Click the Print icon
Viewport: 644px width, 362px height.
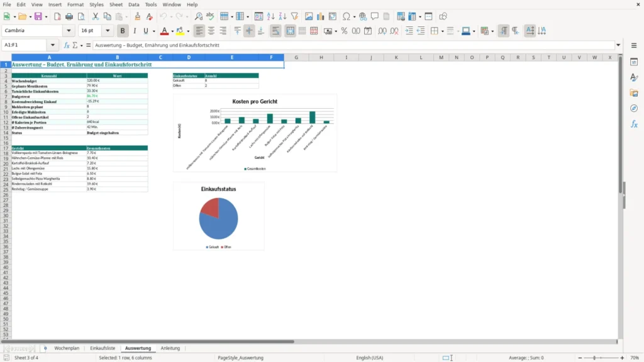[69, 16]
